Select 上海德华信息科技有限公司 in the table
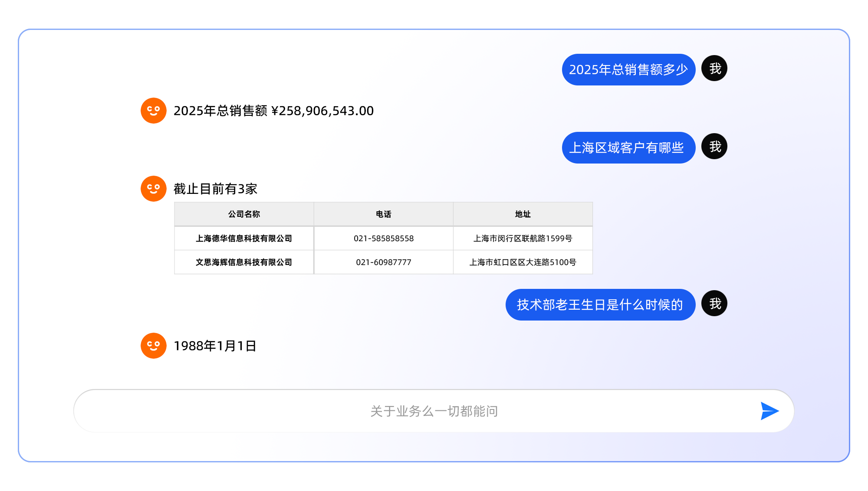The height and width of the screenshot is (491, 868). pyautogui.click(x=244, y=238)
